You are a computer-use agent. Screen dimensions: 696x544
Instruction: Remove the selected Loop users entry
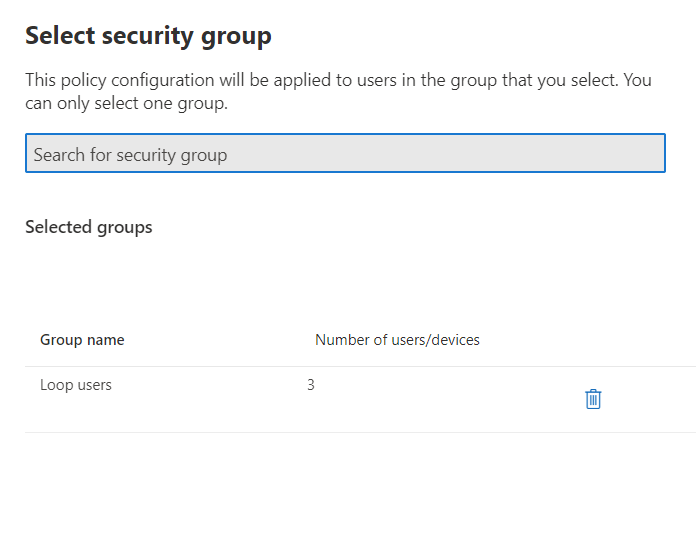[593, 399]
